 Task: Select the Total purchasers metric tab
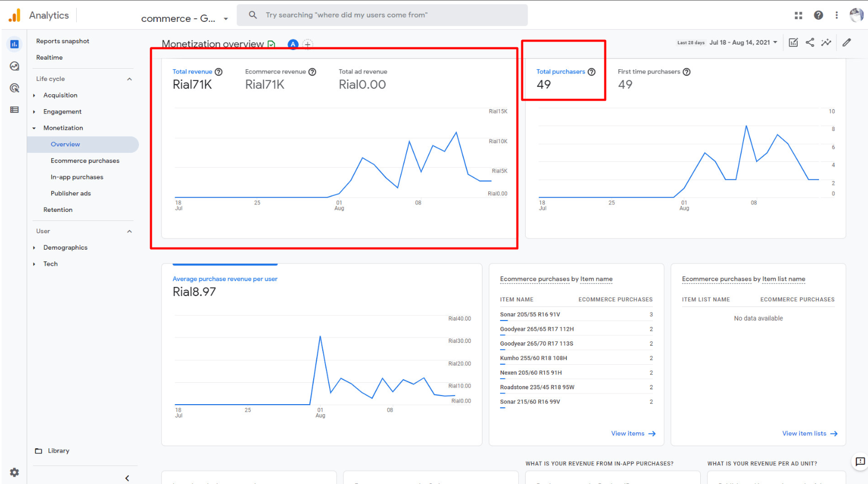560,72
